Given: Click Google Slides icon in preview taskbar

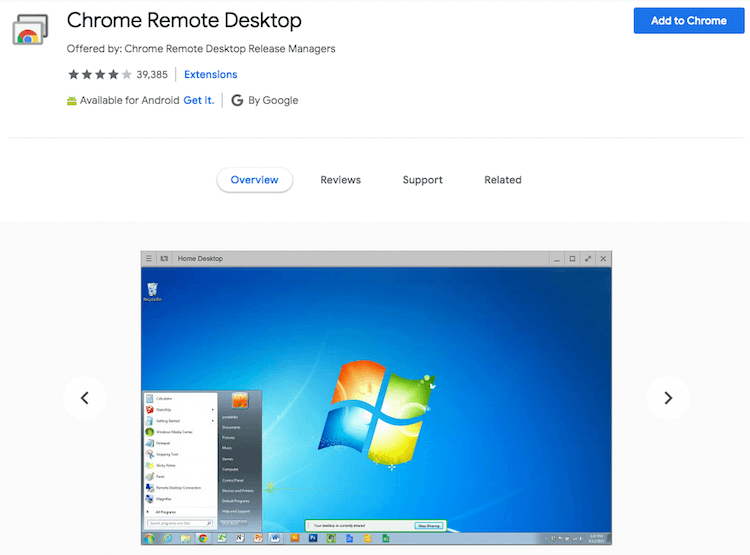Looking at the screenshot, I should click(x=368, y=539).
